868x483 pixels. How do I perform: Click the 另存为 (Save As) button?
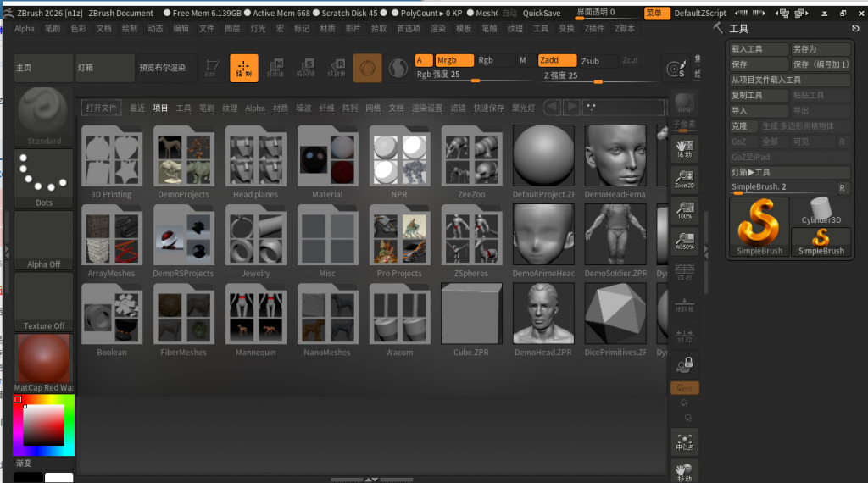[821, 49]
